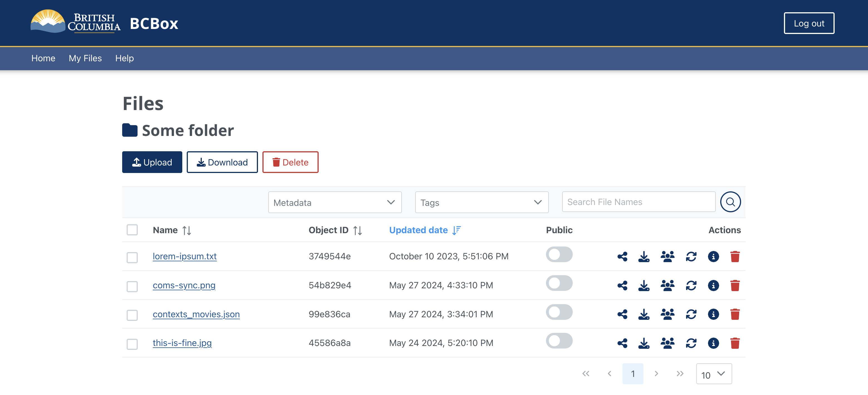The height and width of the screenshot is (395, 868).
Task: Click the Upload button
Action: click(x=152, y=162)
